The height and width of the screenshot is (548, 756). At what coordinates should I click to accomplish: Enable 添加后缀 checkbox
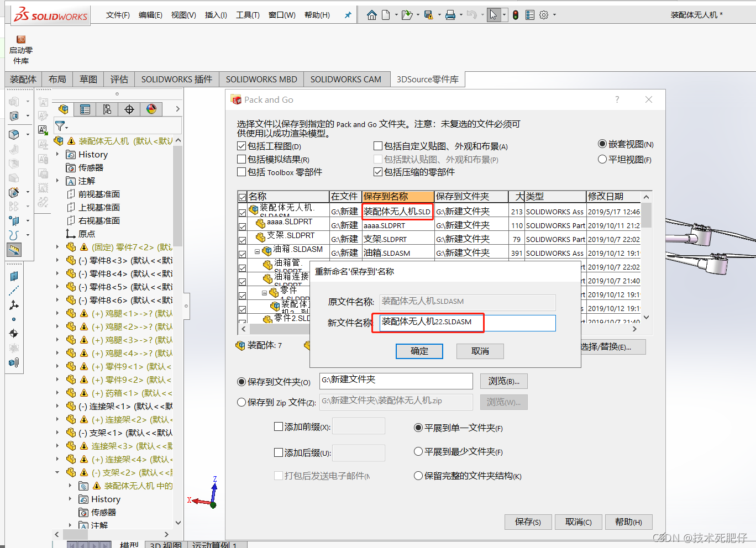click(x=279, y=452)
